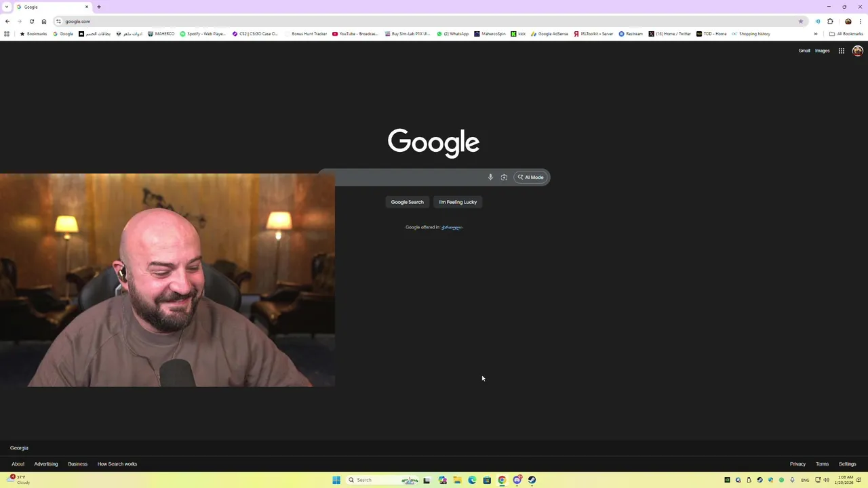Click the AI Mode button
Image resolution: width=868 pixels, height=488 pixels.
tap(531, 178)
